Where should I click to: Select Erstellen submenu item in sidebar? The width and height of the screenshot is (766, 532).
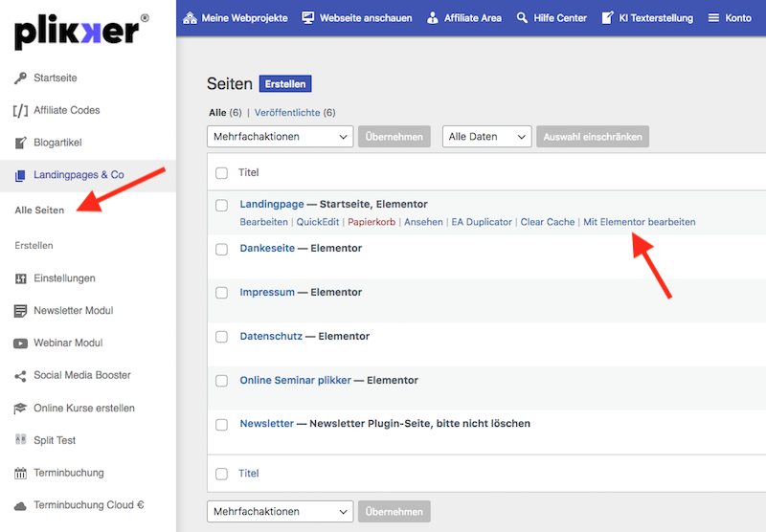(x=34, y=246)
